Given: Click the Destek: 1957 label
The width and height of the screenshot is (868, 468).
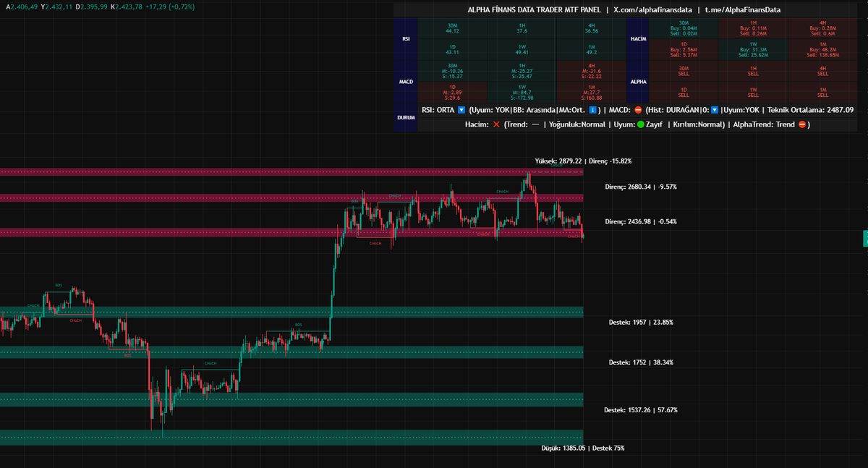Looking at the screenshot, I should [641, 322].
